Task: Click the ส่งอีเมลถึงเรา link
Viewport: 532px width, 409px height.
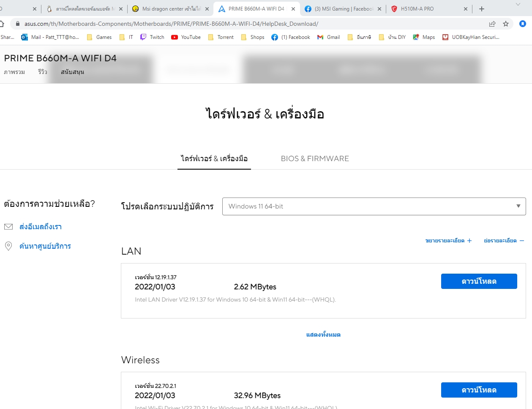Action: tap(41, 227)
